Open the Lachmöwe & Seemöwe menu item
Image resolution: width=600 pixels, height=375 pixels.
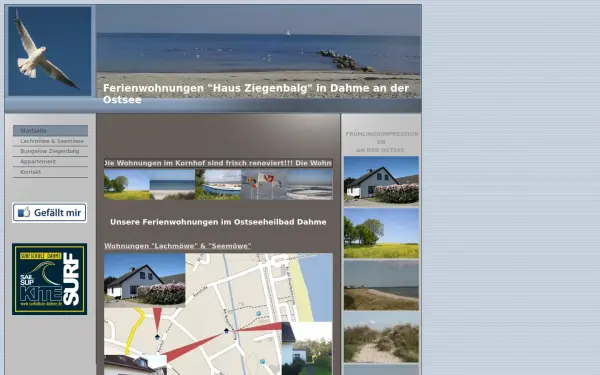click(50, 141)
